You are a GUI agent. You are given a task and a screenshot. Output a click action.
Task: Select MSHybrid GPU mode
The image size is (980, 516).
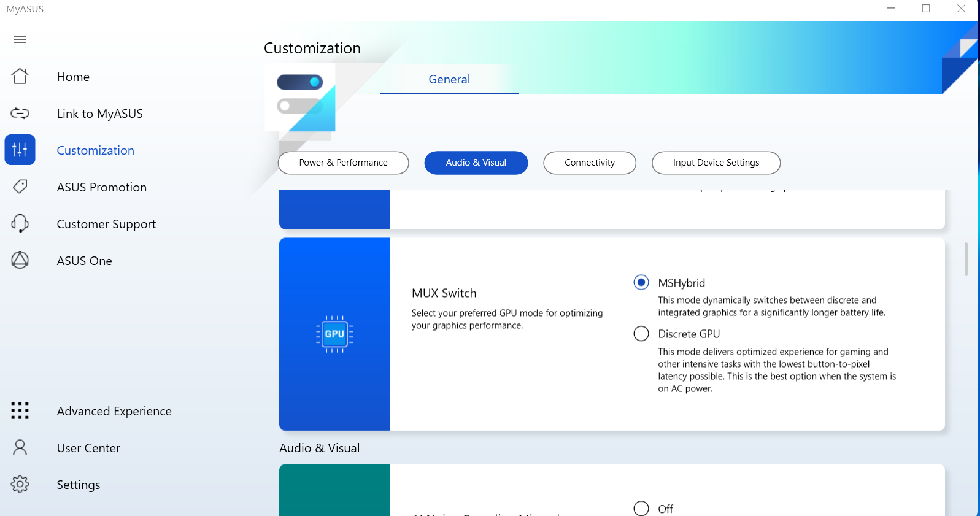[x=641, y=282]
